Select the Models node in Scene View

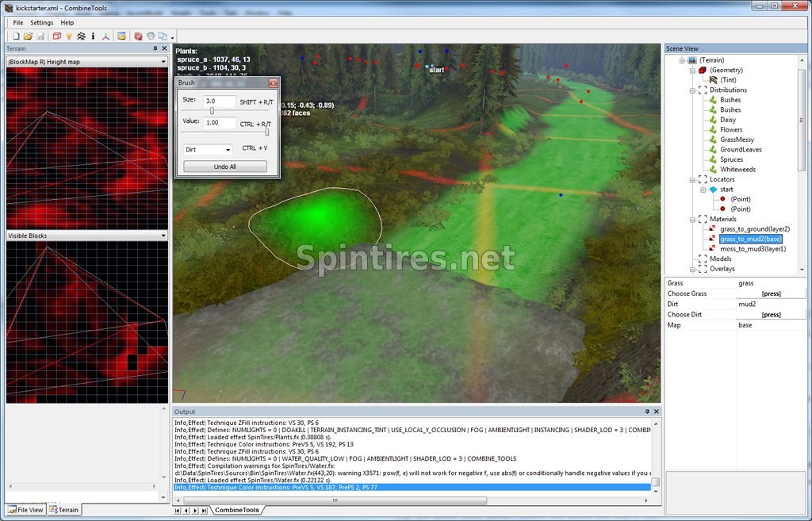point(720,259)
